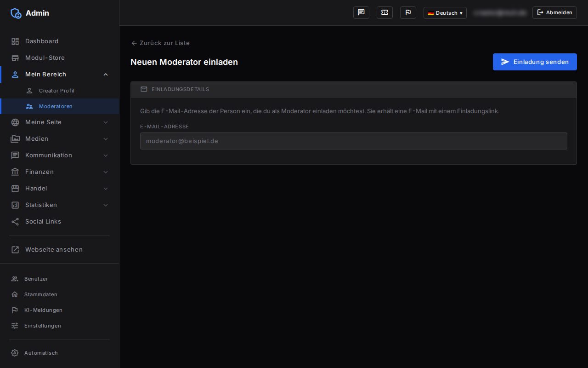Click the Einstellungen sliders icon
The image size is (588, 368).
click(x=15, y=326)
